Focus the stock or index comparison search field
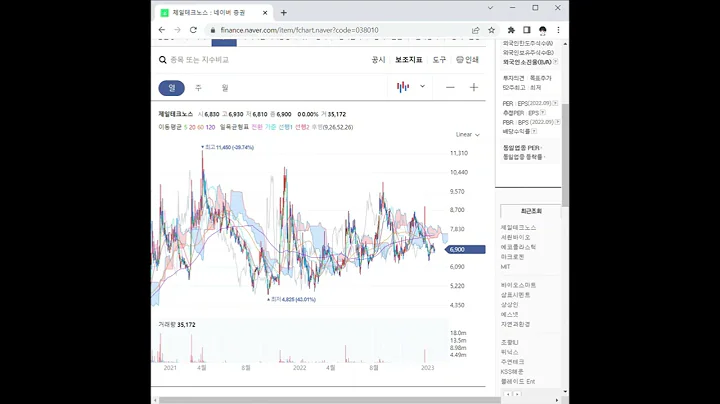Screen dimensions: 720x404 tap(199, 60)
